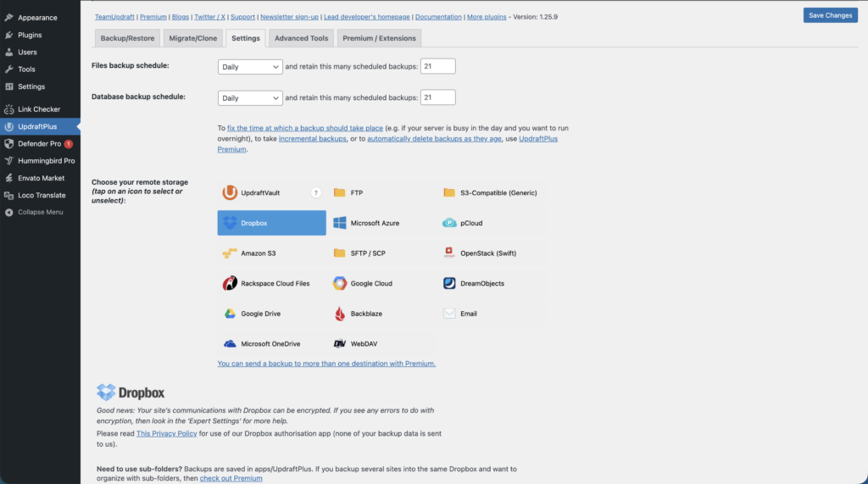Choose Microsoft OneDrive storage icon

(x=271, y=344)
